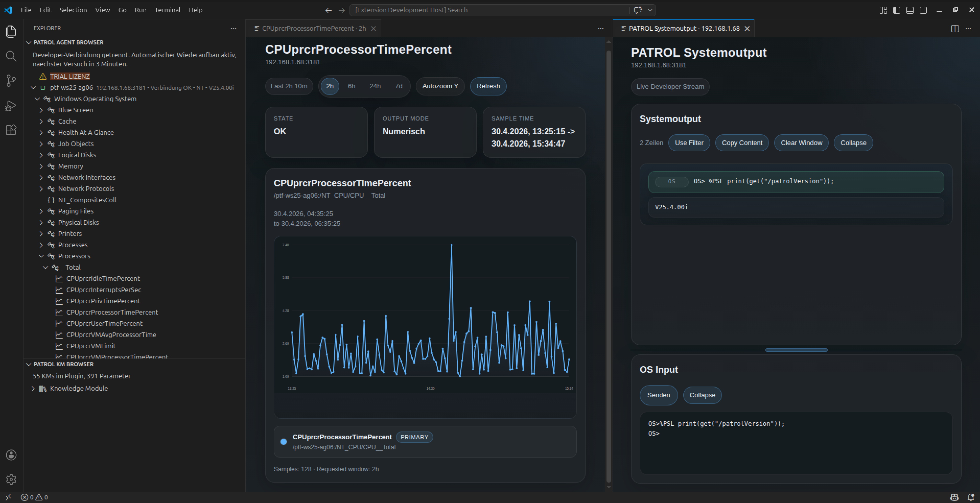This screenshot has height=503, width=980.
Task: Click the remote window status bar icon
Action: (8, 497)
